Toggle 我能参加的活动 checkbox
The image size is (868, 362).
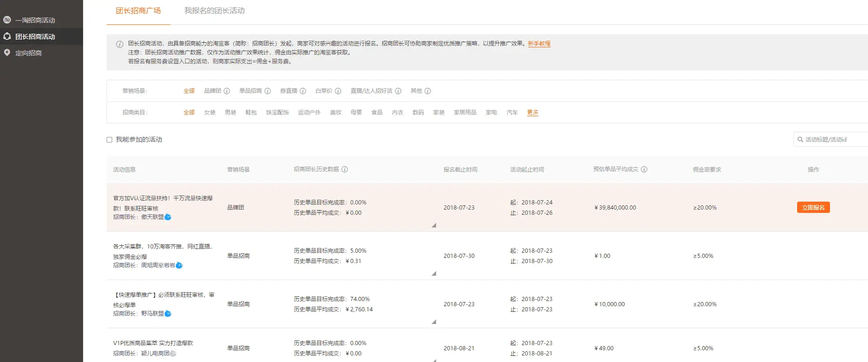tap(109, 140)
